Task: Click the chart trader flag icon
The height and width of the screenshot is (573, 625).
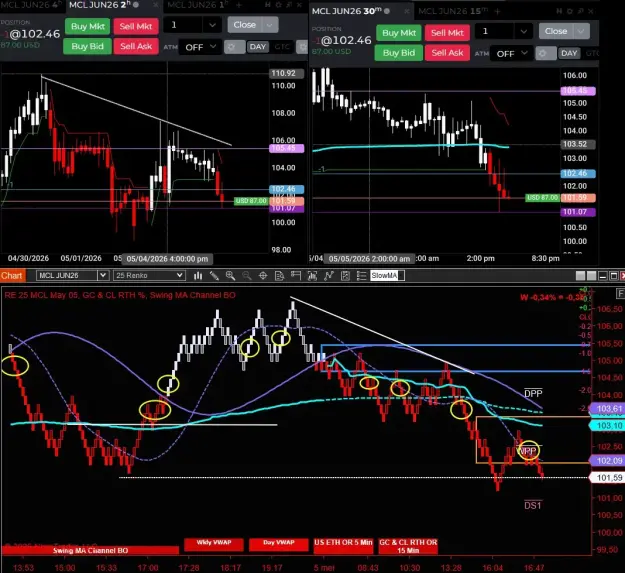Action: click(295, 275)
